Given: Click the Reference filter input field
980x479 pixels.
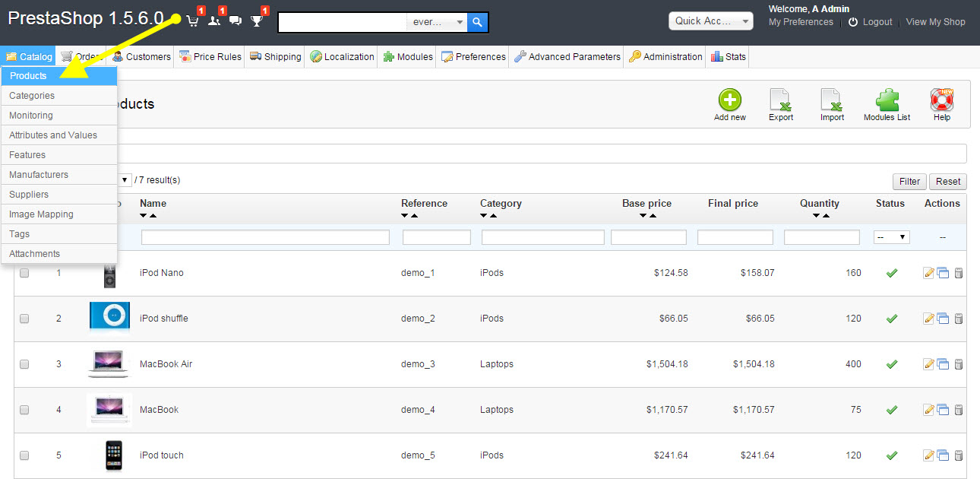Looking at the screenshot, I should [x=437, y=237].
